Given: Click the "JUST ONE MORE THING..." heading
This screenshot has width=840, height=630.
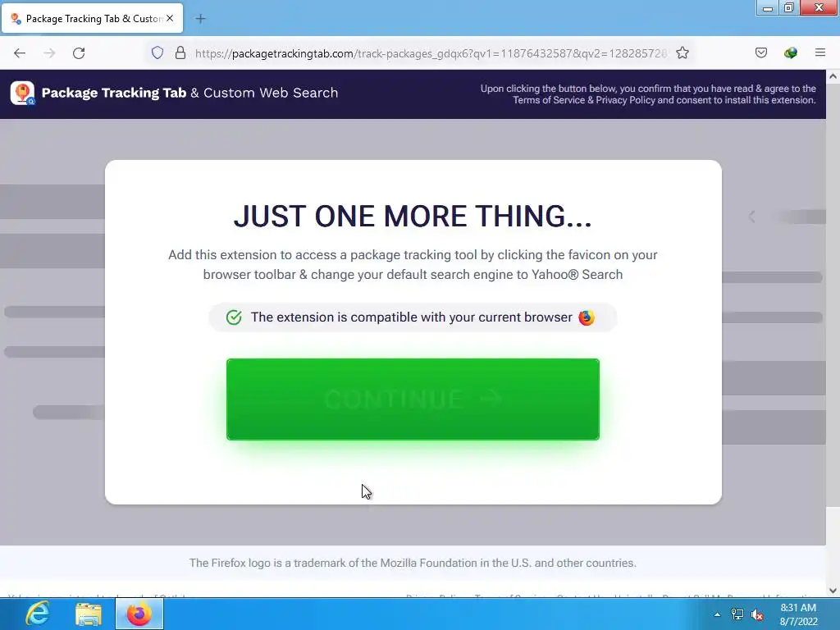Looking at the screenshot, I should coord(413,217).
